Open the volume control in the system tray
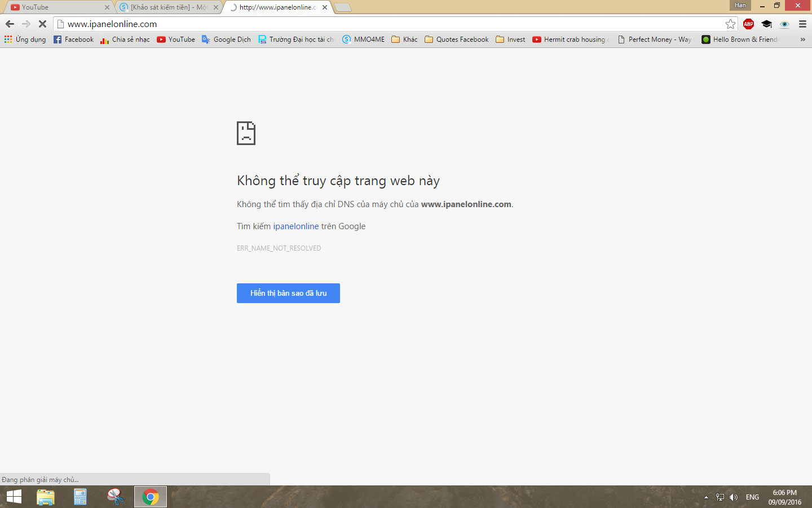This screenshot has width=812, height=508. coord(734,497)
